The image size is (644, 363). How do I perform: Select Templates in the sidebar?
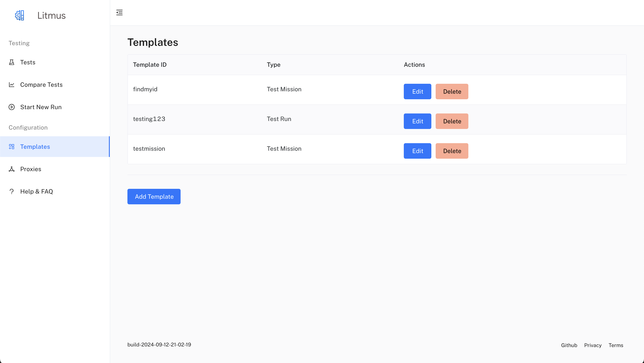[x=55, y=147]
